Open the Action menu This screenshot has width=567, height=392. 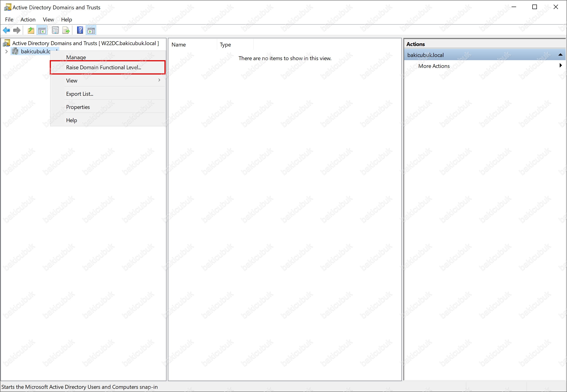tap(28, 20)
